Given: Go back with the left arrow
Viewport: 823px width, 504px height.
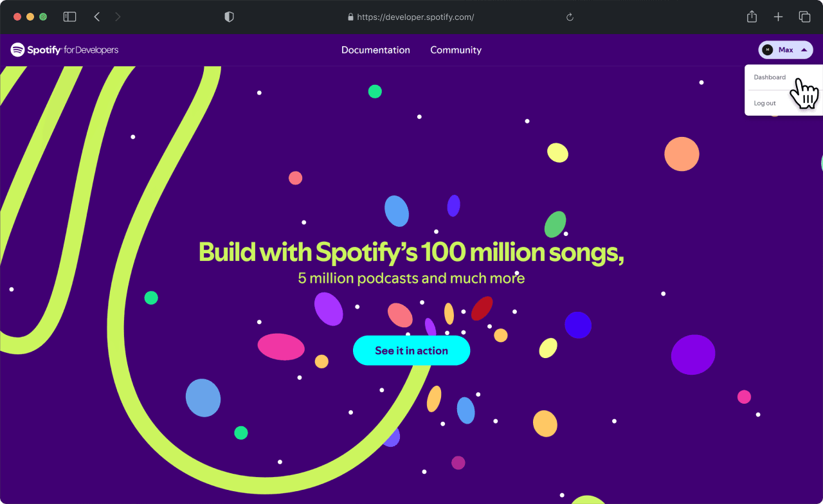Looking at the screenshot, I should click(x=96, y=17).
